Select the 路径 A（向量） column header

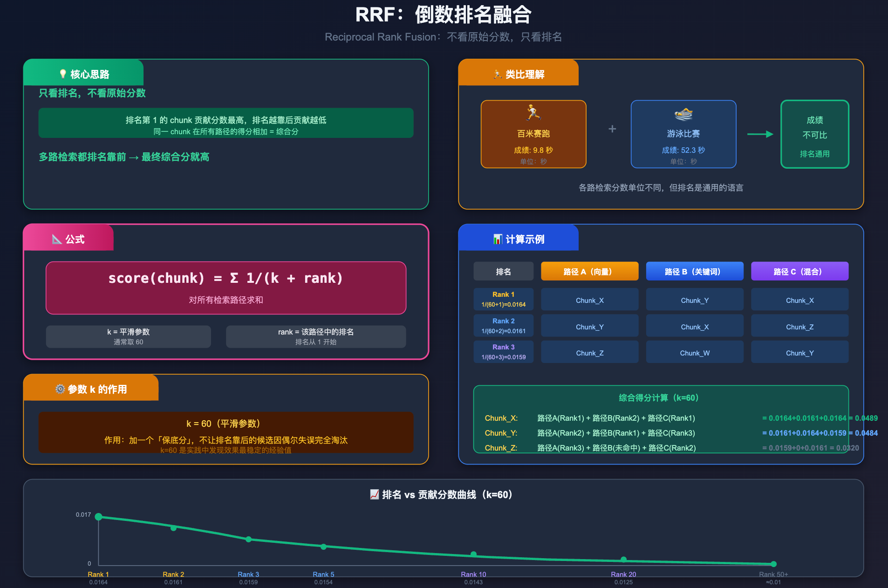pyautogui.click(x=589, y=271)
